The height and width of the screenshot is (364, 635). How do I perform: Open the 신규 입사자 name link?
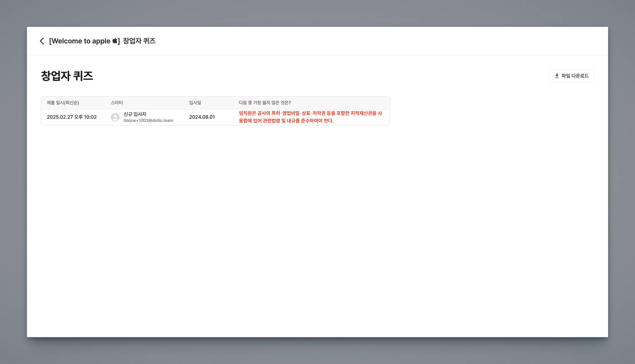tap(135, 114)
